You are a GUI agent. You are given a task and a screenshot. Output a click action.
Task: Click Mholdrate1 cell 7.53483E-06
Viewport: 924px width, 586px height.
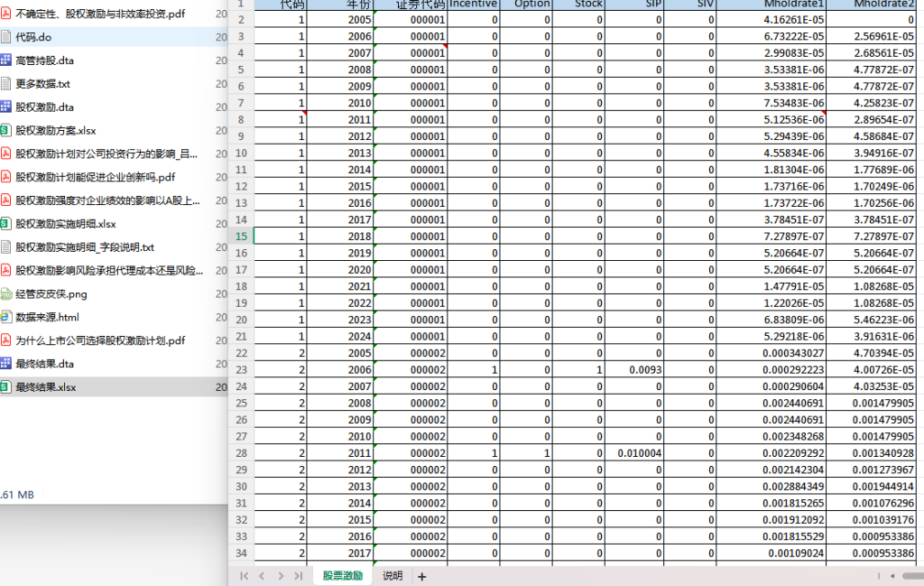click(x=772, y=103)
